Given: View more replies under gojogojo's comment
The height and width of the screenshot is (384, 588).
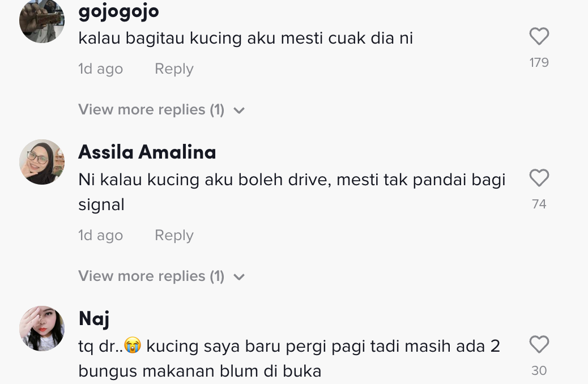Looking at the screenshot, I should pos(151,109).
